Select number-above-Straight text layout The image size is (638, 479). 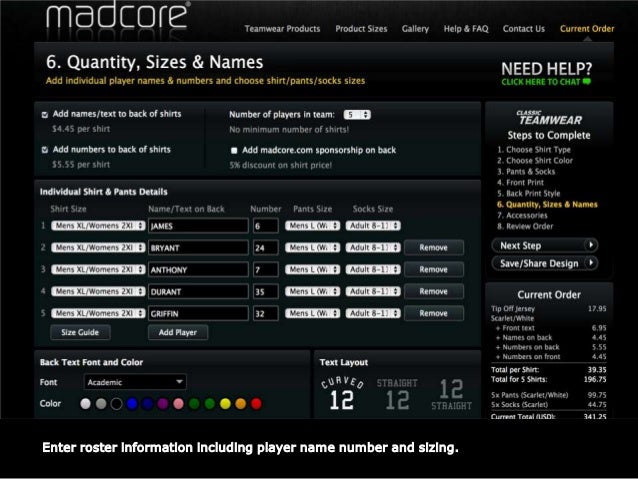click(x=451, y=394)
